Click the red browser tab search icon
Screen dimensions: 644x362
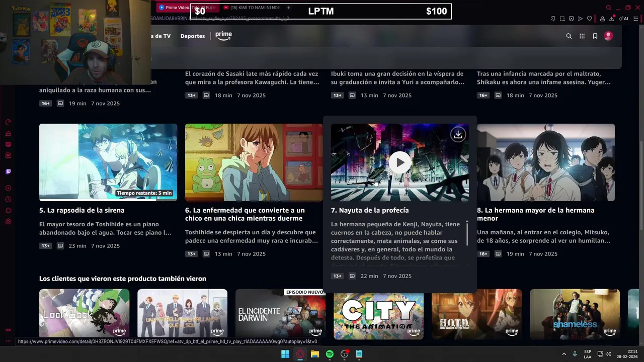pos(608,8)
